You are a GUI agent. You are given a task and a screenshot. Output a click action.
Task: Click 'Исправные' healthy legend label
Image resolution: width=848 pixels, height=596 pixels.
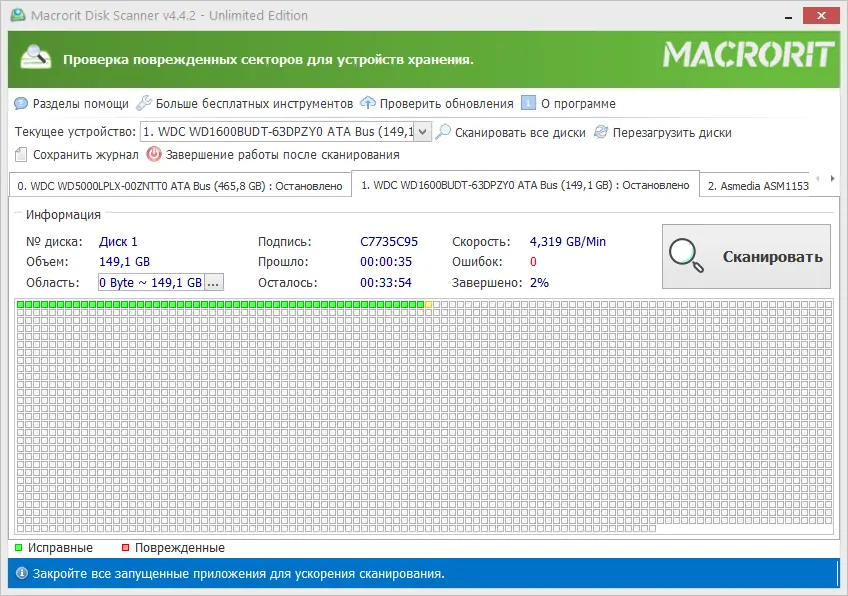[60, 548]
